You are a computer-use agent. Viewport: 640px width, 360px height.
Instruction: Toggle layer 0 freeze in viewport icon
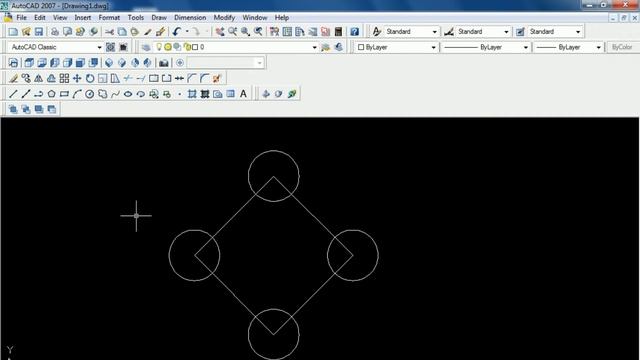pos(177,47)
